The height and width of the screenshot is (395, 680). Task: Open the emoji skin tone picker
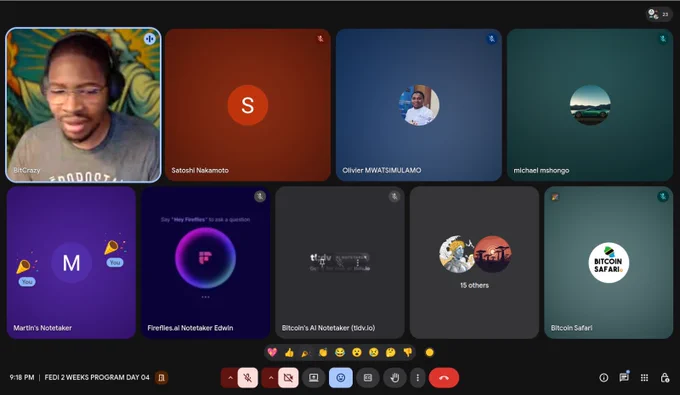(x=429, y=352)
